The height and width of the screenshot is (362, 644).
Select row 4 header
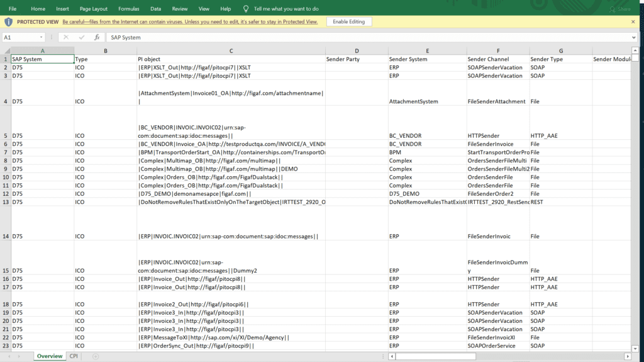click(x=5, y=93)
